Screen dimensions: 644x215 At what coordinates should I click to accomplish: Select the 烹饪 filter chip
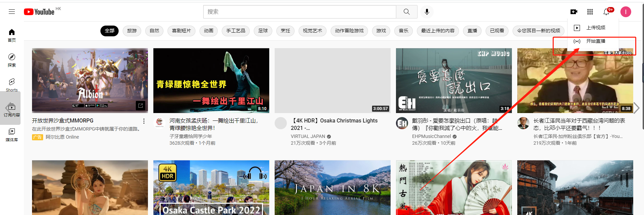click(x=285, y=31)
